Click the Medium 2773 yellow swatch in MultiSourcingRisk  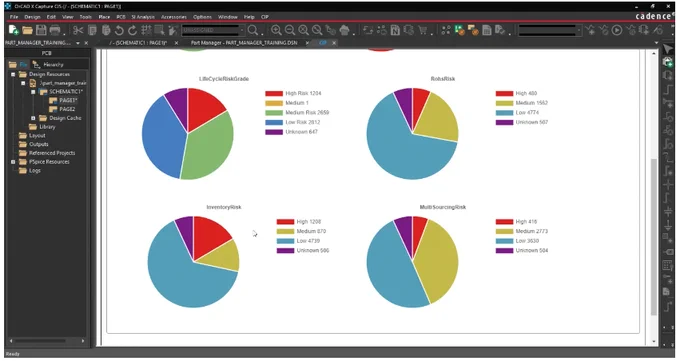pos(504,231)
